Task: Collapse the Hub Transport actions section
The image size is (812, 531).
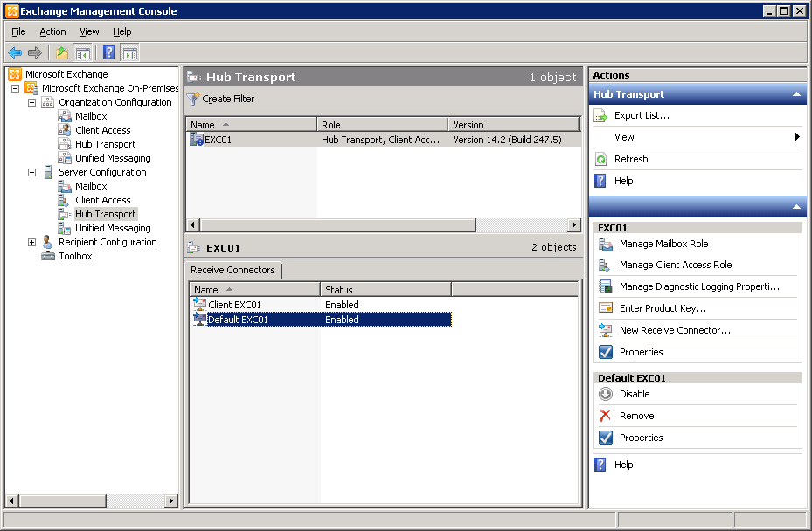Action: coord(796,94)
